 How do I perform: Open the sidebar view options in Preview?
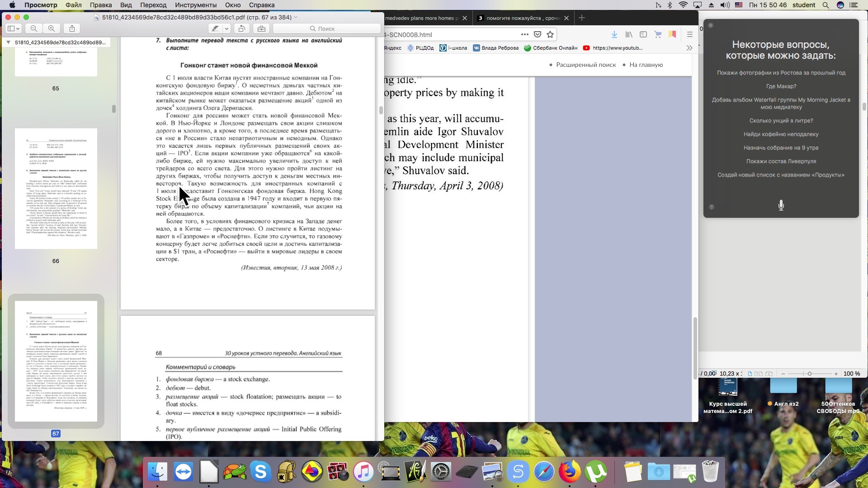coord(14,28)
